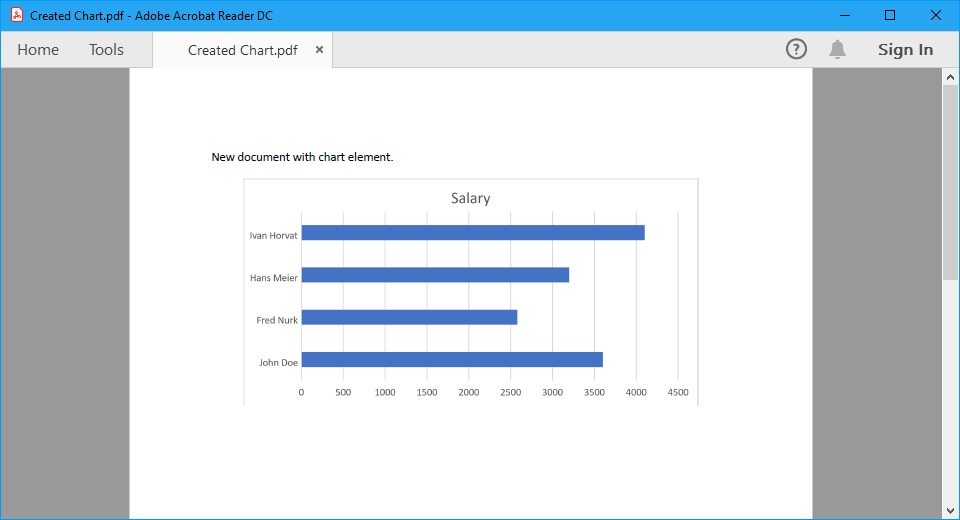Click the Adobe Acrobat icon in title bar
This screenshot has width=960, height=520.
(17, 15)
